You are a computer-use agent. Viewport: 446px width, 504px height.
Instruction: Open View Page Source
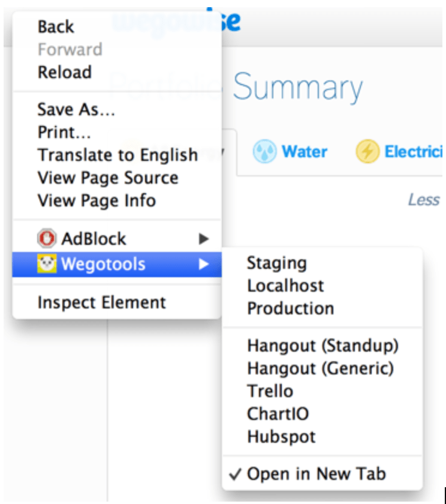click(107, 178)
